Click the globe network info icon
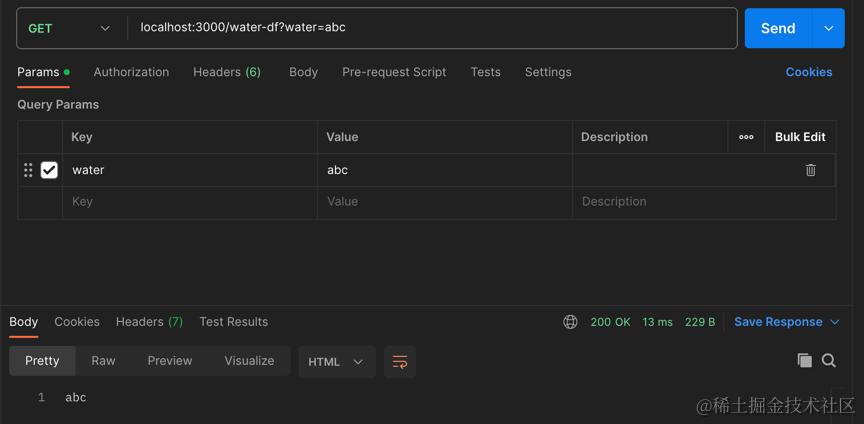 point(570,322)
